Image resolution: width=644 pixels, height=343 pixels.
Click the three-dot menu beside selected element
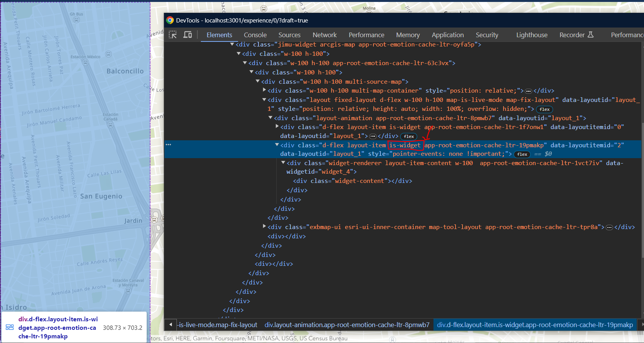pos(168,145)
